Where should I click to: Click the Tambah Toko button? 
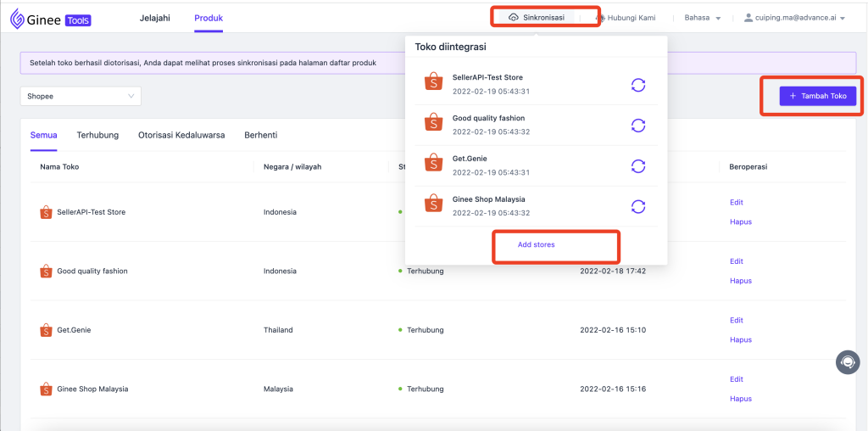click(x=818, y=96)
